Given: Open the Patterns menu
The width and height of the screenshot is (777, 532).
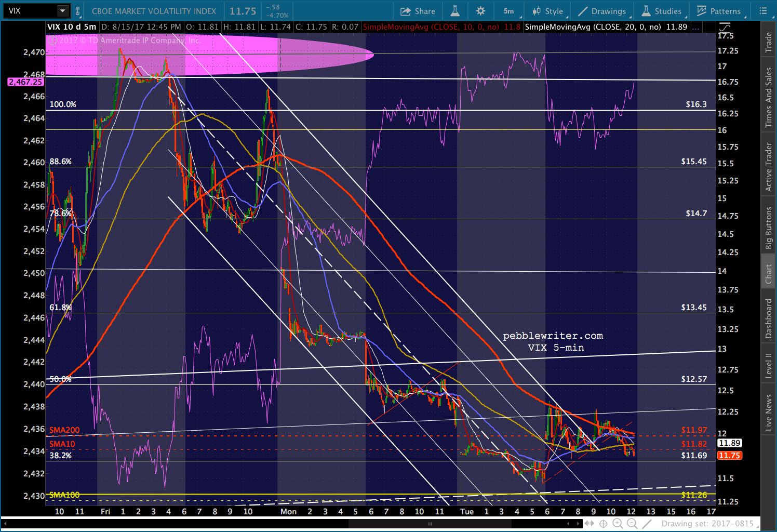Looking at the screenshot, I should [x=719, y=11].
